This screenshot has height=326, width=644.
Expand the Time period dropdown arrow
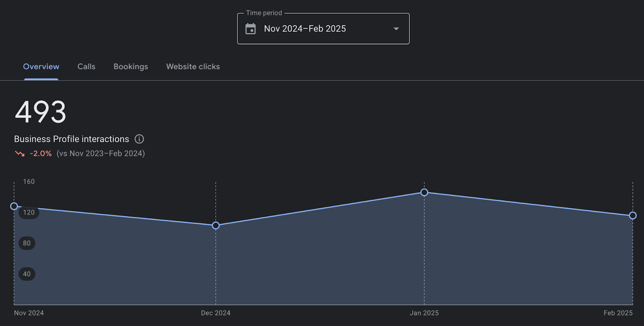(x=396, y=29)
